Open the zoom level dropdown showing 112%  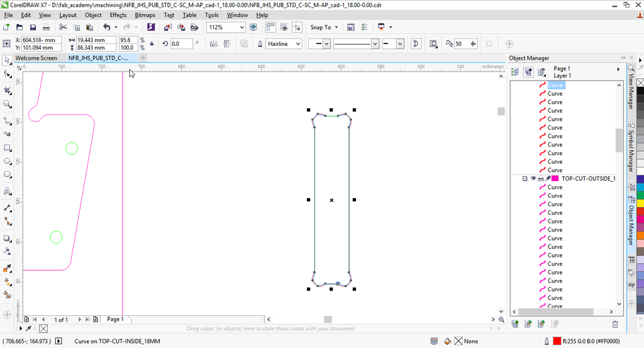click(x=242, y=27)
